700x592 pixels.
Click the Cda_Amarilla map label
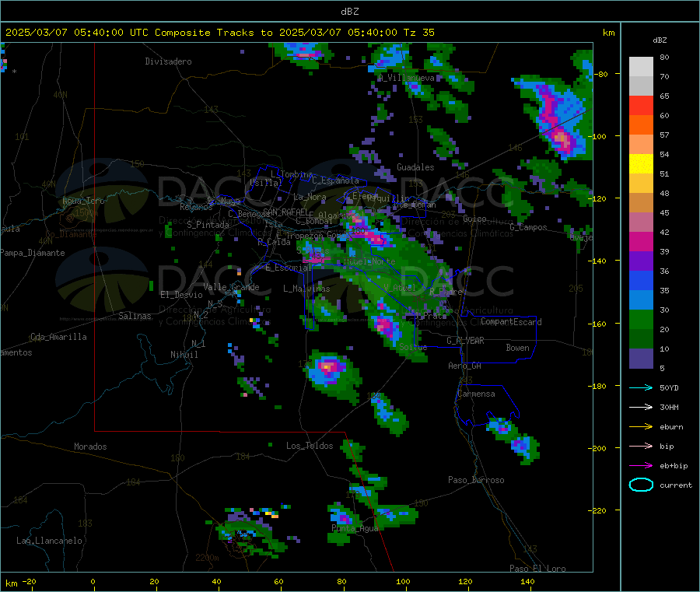[x=58, y=337]
